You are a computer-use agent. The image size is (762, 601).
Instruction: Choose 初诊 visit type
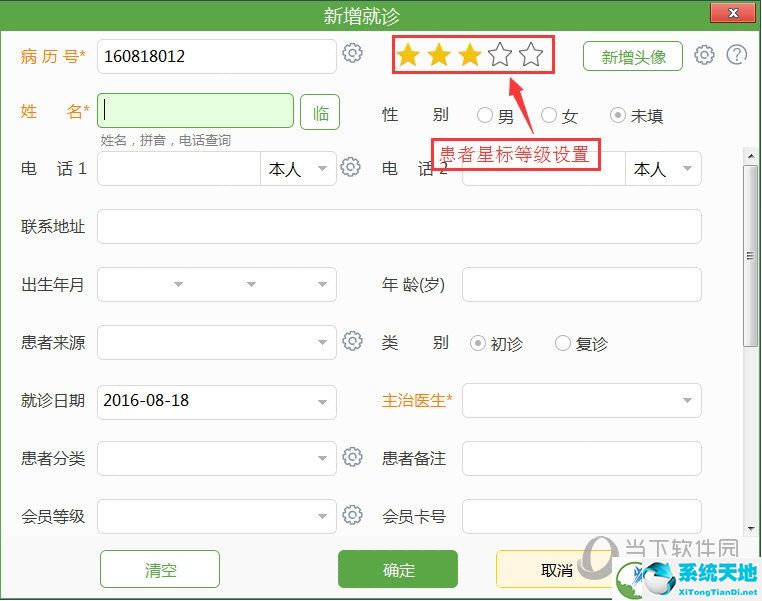(x=478, y=343)
